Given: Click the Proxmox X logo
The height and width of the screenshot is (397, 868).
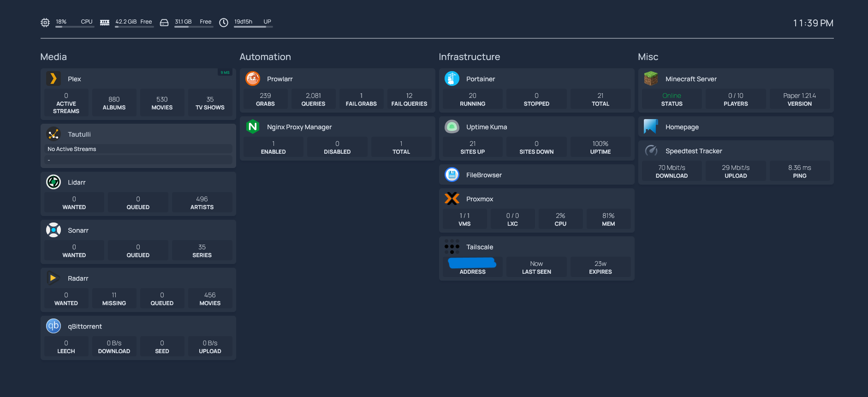Looking at the screenshot, I should click(452, 199).
